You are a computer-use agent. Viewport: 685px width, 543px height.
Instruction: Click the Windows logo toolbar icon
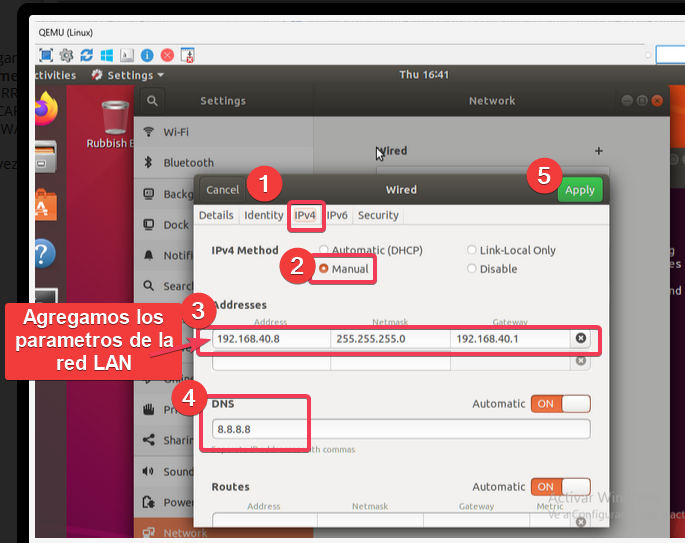(107, 55)
